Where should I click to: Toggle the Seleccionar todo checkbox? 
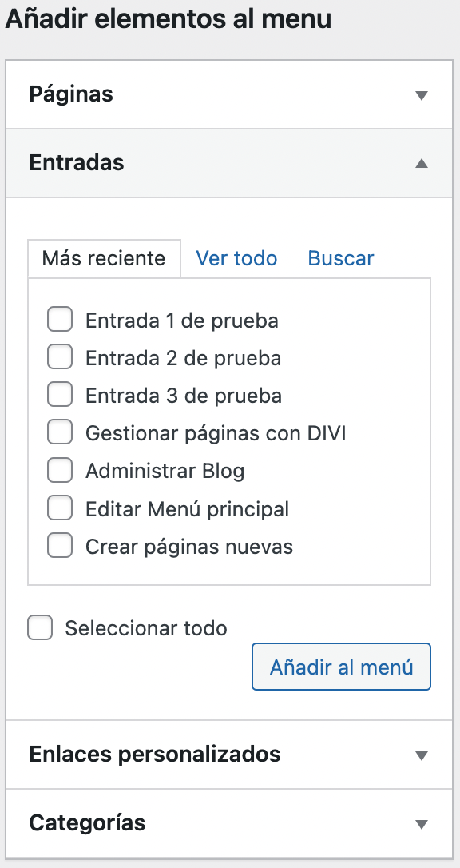pyautogui.click(x=40, y=627)
